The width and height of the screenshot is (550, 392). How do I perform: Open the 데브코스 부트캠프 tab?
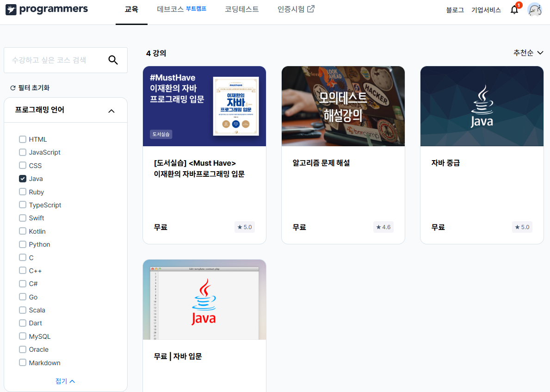(181, 9)
